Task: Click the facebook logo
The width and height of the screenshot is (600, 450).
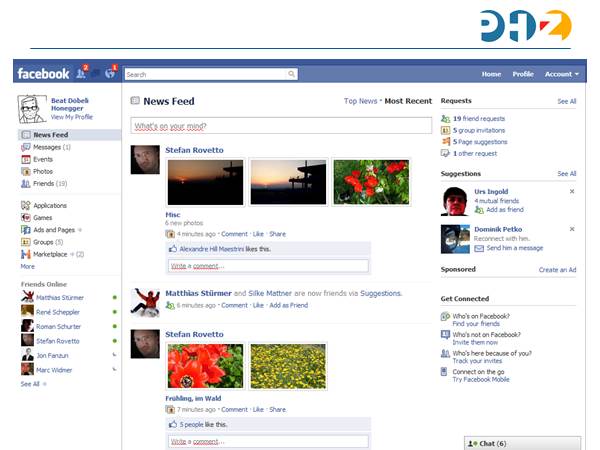Action: [x=43, y=73]
